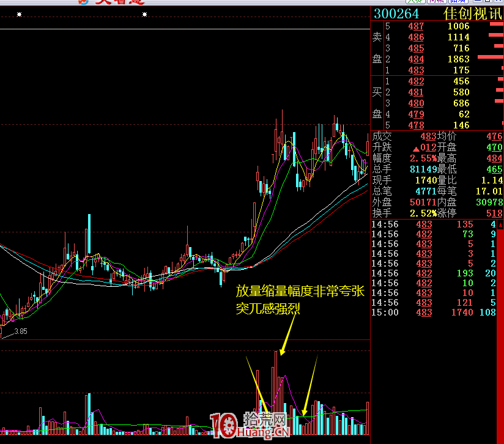Click the 外盘 value 50171

[423, 202]
